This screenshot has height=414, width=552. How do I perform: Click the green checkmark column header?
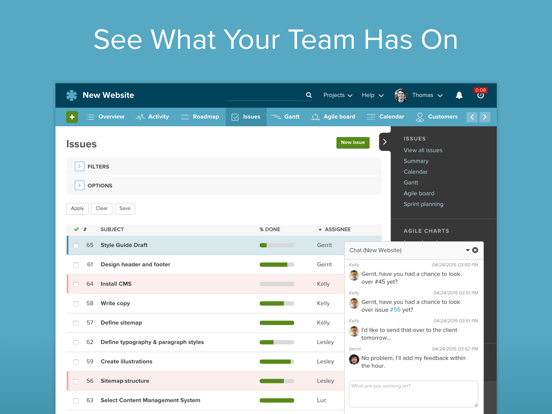point(76,229)
